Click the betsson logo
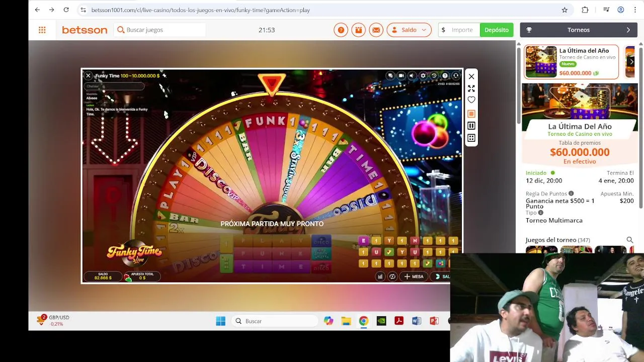The height and width of the screenshot is (362, 644). click(85, 30)
